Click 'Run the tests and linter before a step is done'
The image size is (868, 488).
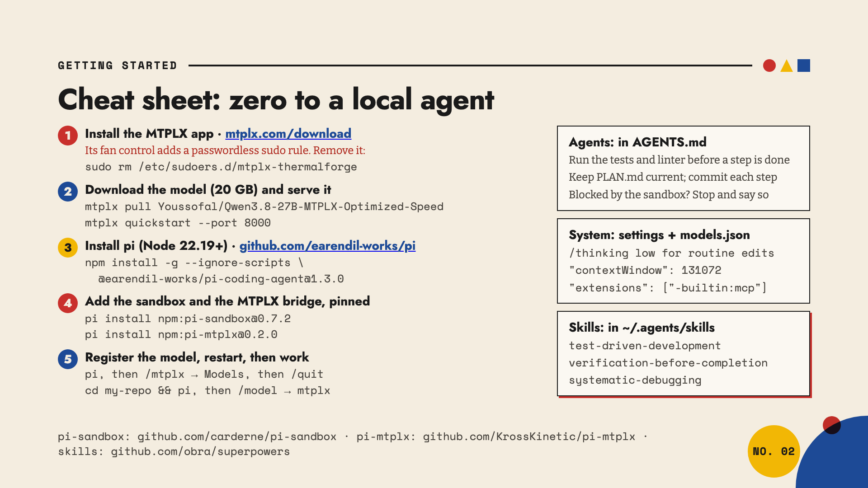[679, 160]
